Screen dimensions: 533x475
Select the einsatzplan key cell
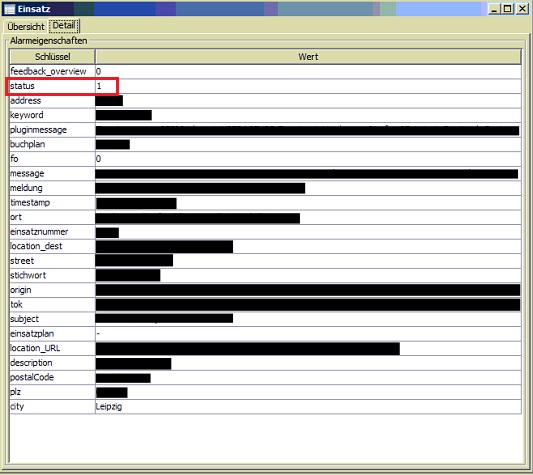point(52,334)
